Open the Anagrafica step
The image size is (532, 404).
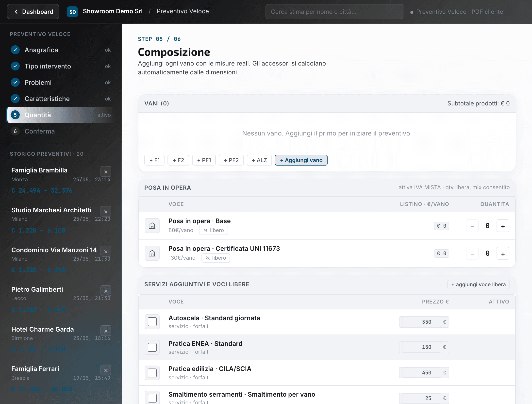(x=61, y=50)
